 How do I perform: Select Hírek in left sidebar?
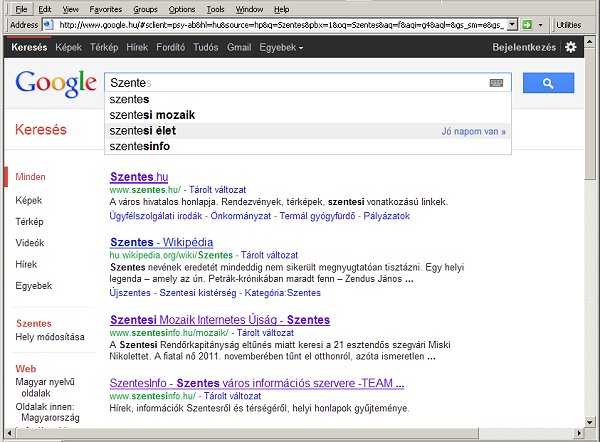tap(26, 264)
